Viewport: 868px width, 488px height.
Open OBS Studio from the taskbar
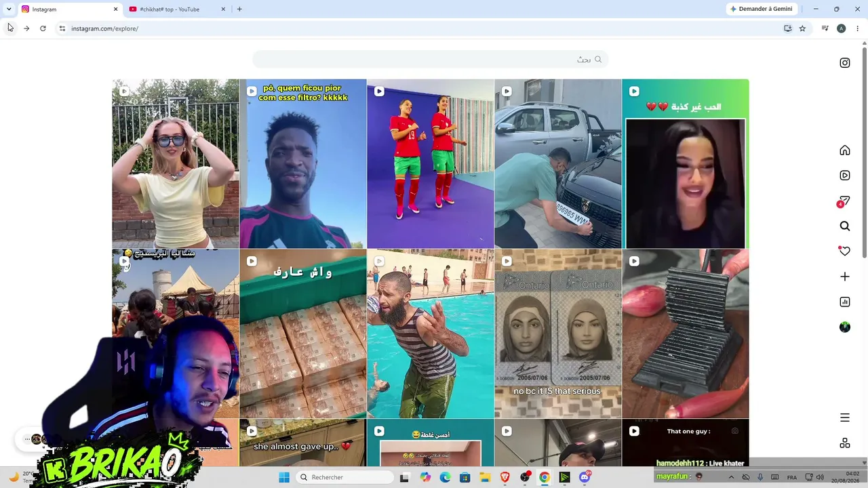coord(525,477)
